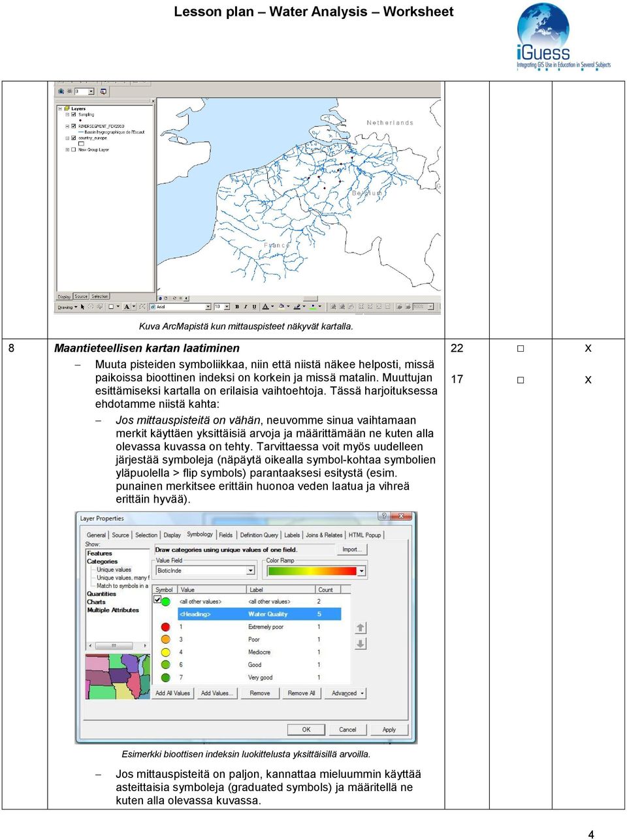Open the Drawing menu dropdown
This screenshot has width=627, height=840.
point(67,307)
